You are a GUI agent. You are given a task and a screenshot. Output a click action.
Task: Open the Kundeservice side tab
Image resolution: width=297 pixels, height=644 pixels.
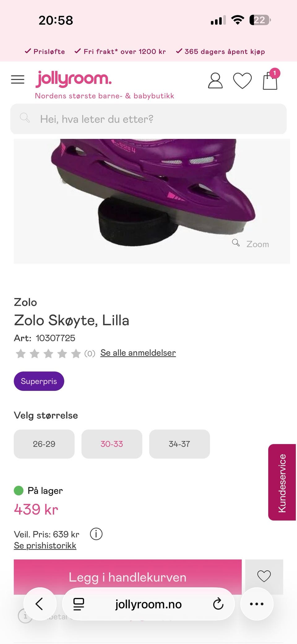point(282,482)
